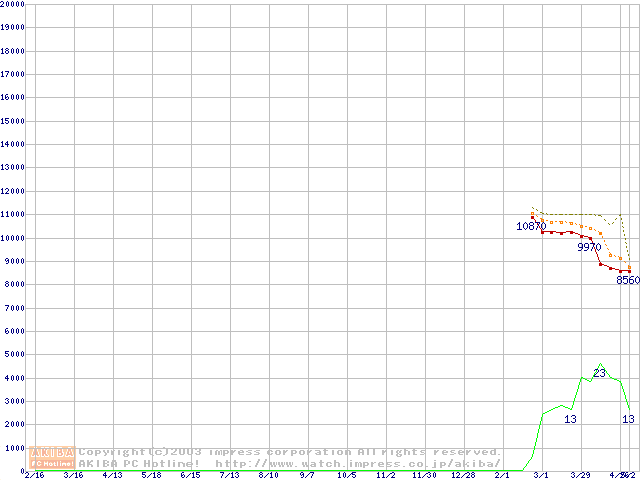Click the 3/29 date on the x-axis
Screen dimensions: 640x480
580,475
